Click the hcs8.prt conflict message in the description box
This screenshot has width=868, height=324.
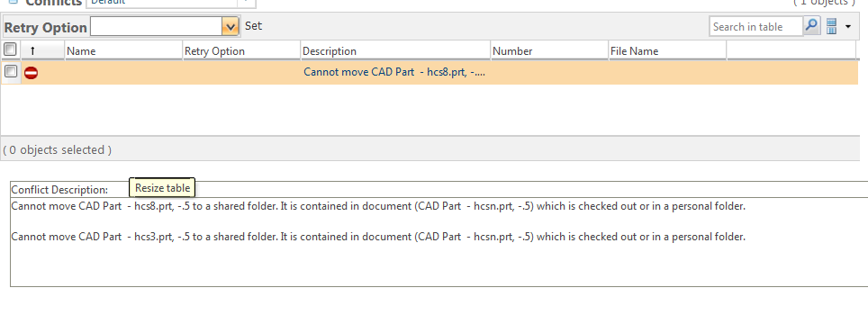click(x=379, y=207)
